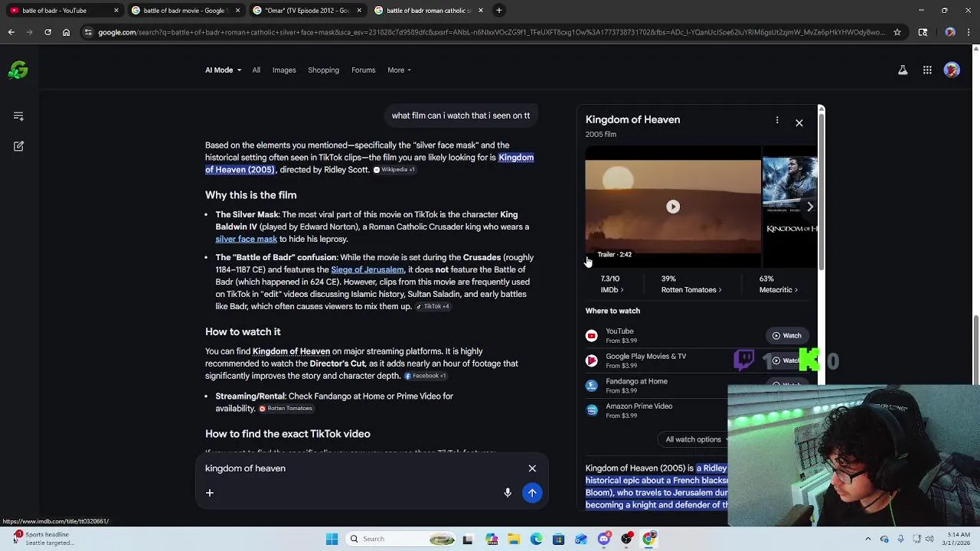
Task: Switch to the "Omar" TV Episode 2012 tab
Action: pyautogui.click(x=306, y=10)
